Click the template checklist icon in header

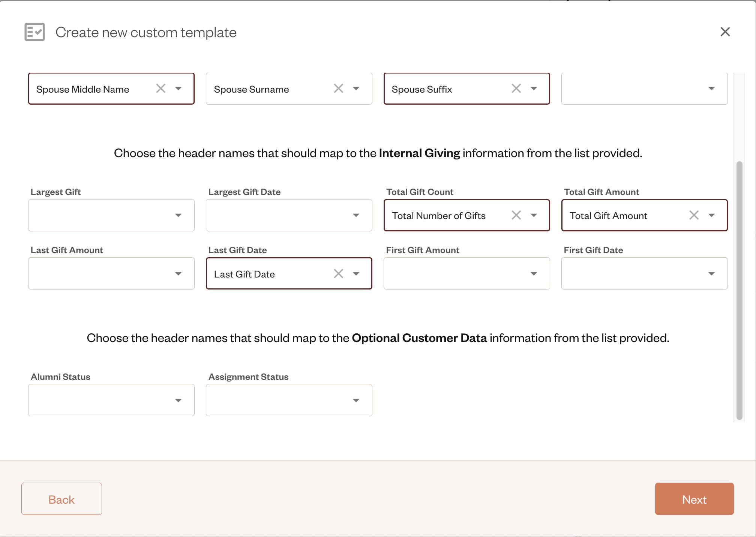point(35,32)
